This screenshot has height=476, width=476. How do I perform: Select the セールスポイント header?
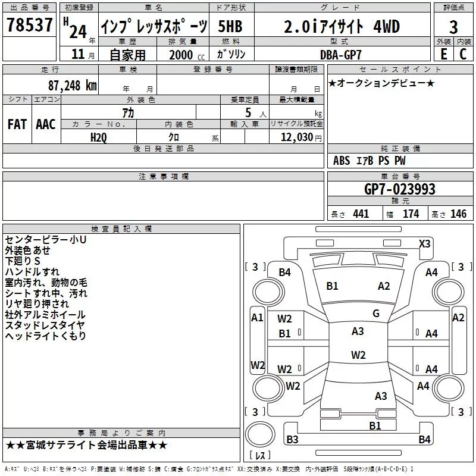[400, 69]
